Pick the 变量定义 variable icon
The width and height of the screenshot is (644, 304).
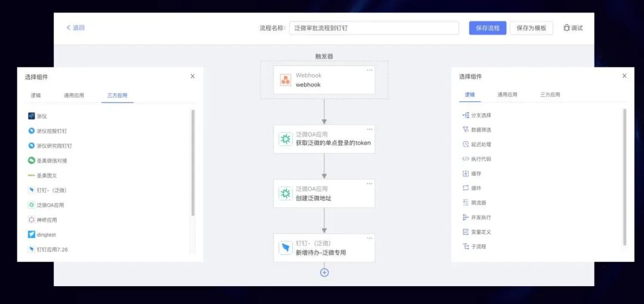[x=465, y=232]
